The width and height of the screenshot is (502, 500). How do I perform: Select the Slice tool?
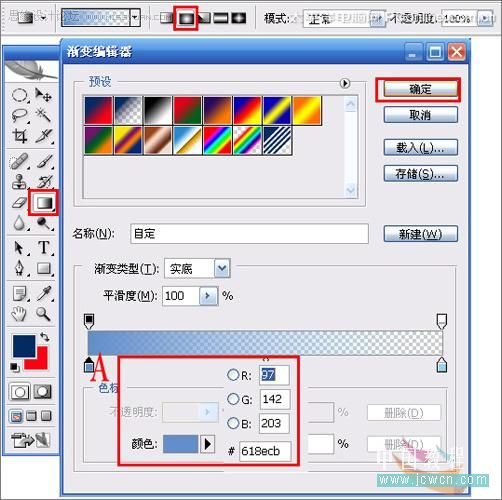(43, 136)
